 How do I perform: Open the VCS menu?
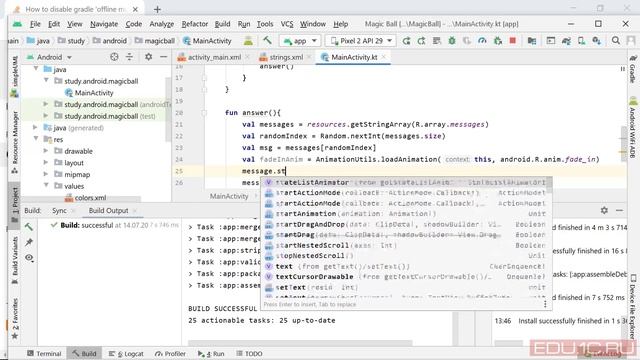point(287,24)
